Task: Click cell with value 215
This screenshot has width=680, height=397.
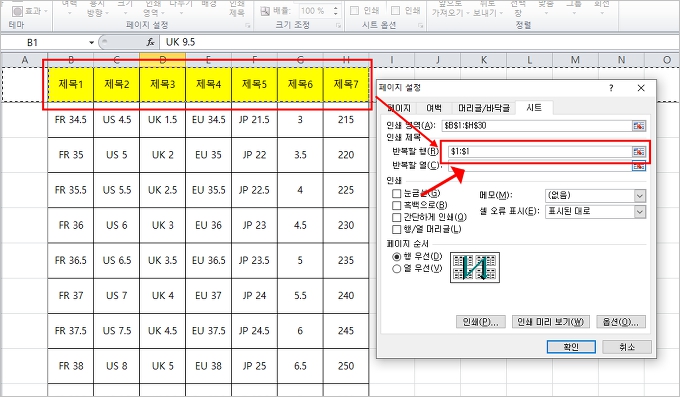Action: [x=346, y=120]
